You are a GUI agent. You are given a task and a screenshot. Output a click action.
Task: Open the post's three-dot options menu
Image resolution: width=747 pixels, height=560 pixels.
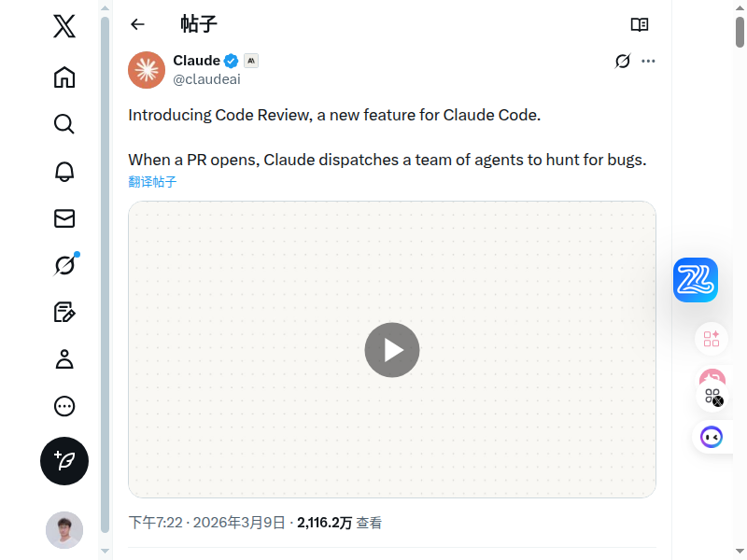pos(649,62)
